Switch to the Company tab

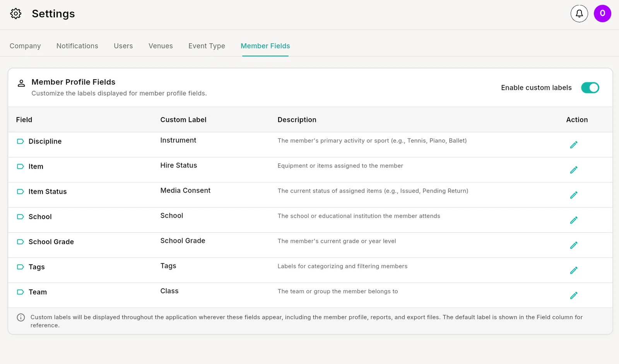pyautogui.click(x=25, y=46)
